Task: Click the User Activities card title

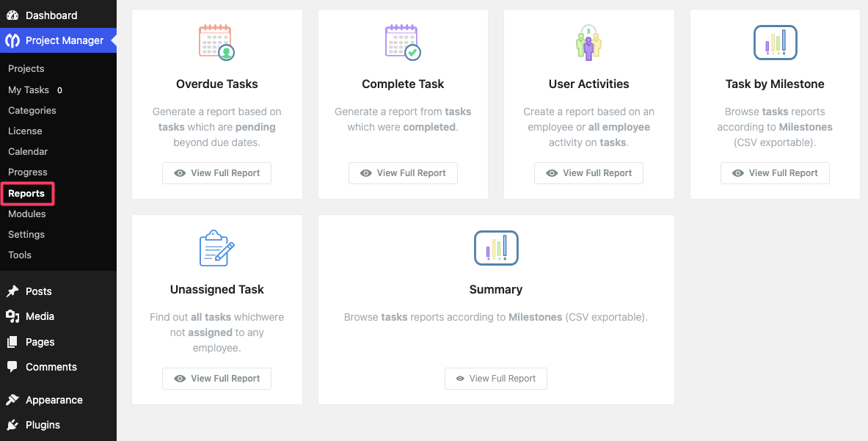Action: (x=589, y=84)
